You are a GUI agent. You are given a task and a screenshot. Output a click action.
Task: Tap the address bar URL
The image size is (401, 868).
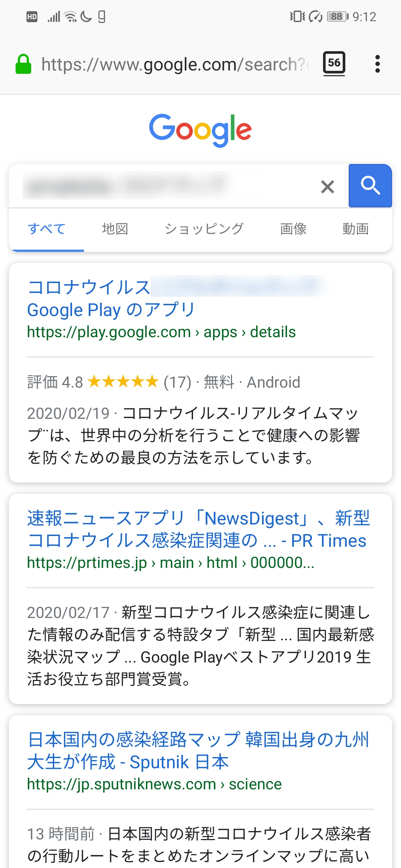click(x=175, y=65)
